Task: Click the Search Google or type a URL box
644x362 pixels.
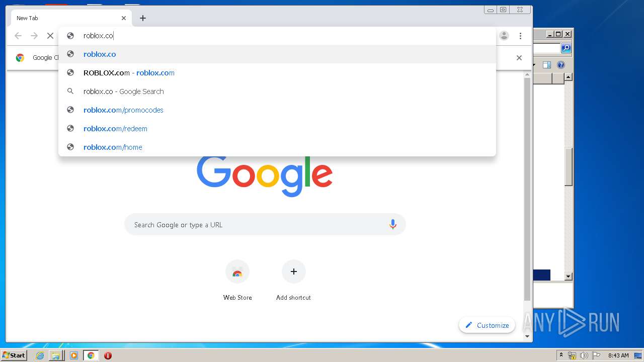Action: tap(265, 225)
